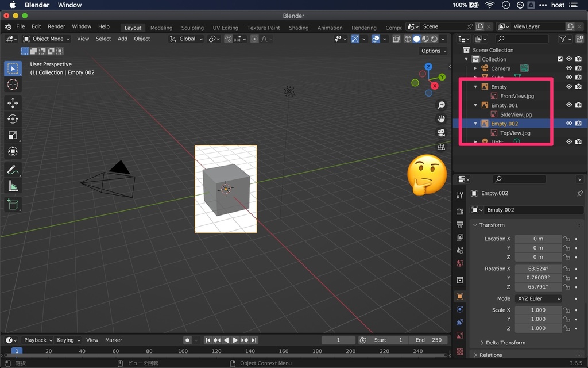Expand the Transform Orientation dropdown showing Global
This screenshot has height=368, width=588.
coord(186,39)
